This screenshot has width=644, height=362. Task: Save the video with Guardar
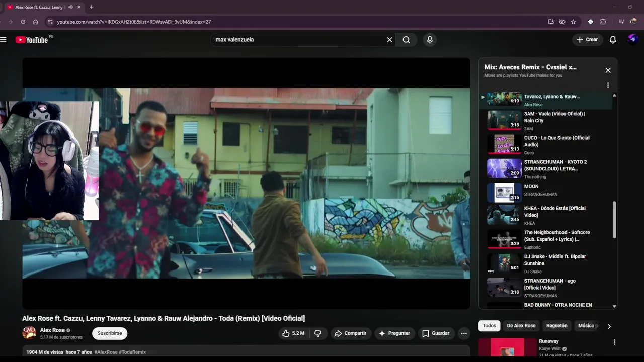(x=436, y=333)
